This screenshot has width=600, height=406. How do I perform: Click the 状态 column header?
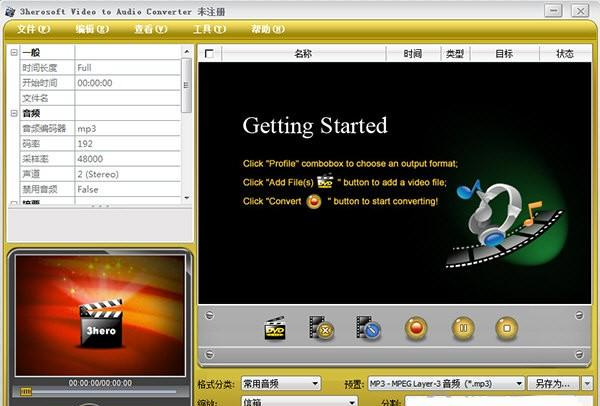pos(565,54)
